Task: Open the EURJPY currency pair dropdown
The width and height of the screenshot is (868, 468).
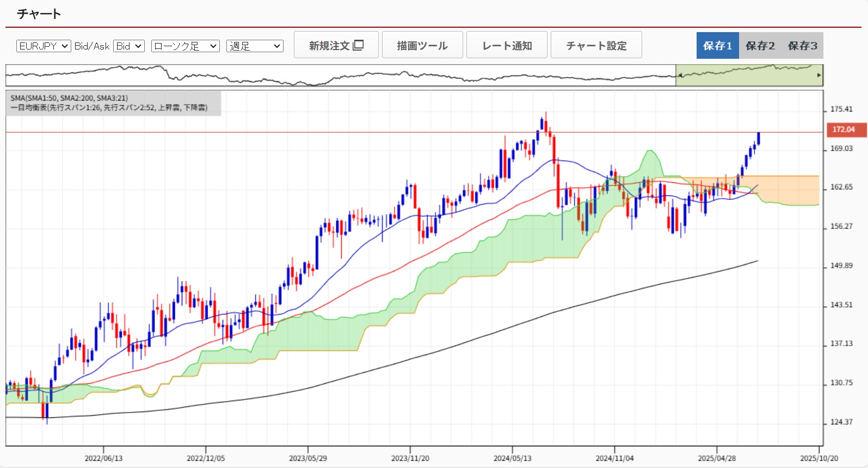Action: (x=44, y=46)
